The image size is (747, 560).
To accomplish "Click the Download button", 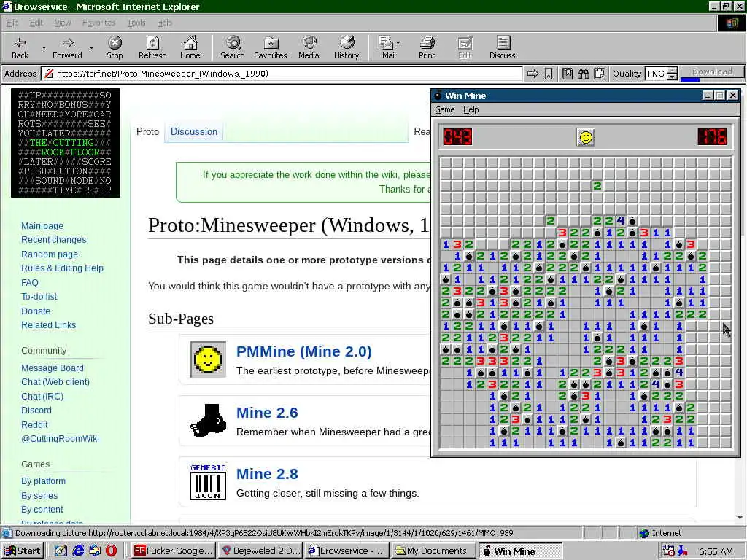I will point(712,71).
